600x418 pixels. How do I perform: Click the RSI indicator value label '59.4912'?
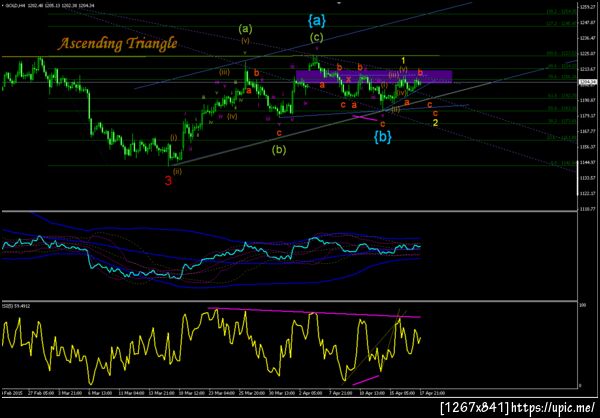click(x=21, y=305)
